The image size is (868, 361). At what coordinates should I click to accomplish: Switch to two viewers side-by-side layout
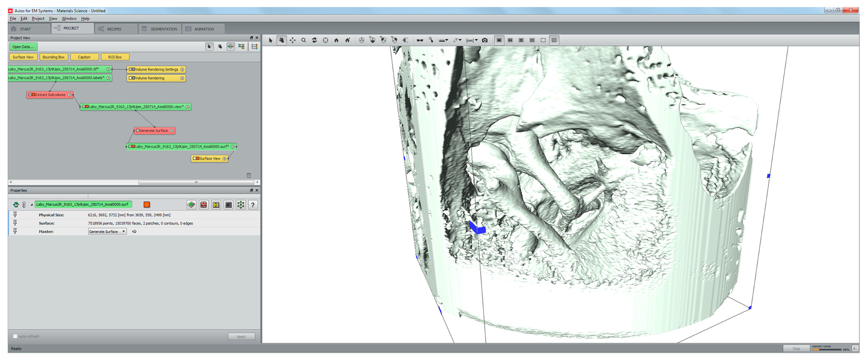510,40
